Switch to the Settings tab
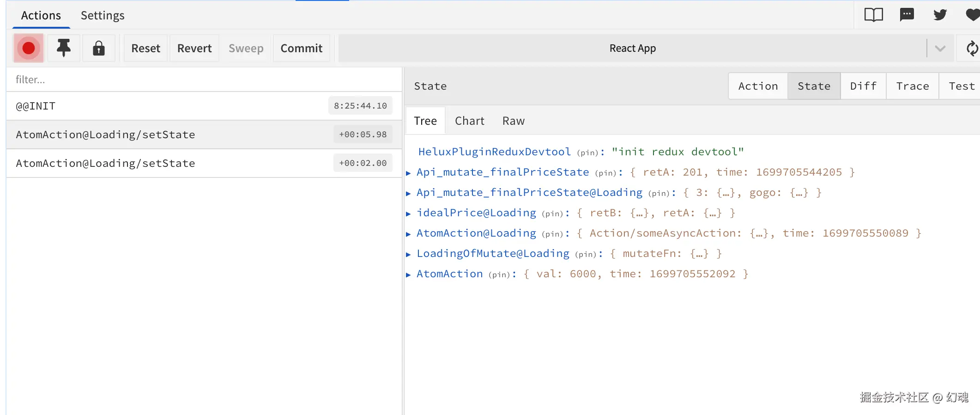The height and width of the screenshot is (415, 980). [x=103, y=15]
